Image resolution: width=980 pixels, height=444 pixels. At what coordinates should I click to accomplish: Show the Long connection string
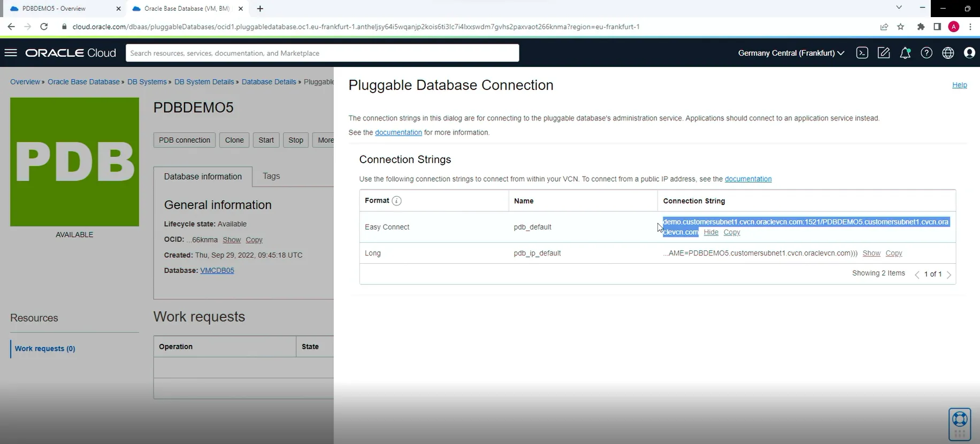tap(871, 253)
